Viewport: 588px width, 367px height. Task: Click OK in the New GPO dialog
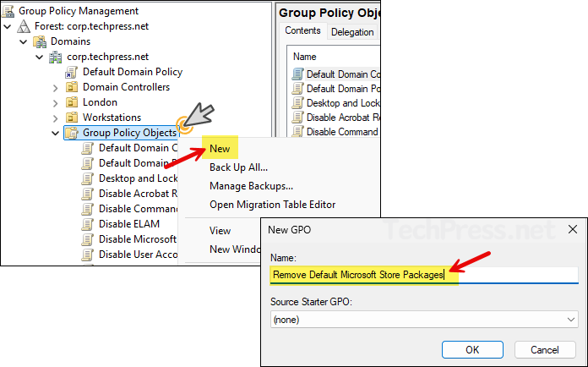[472, 350]
